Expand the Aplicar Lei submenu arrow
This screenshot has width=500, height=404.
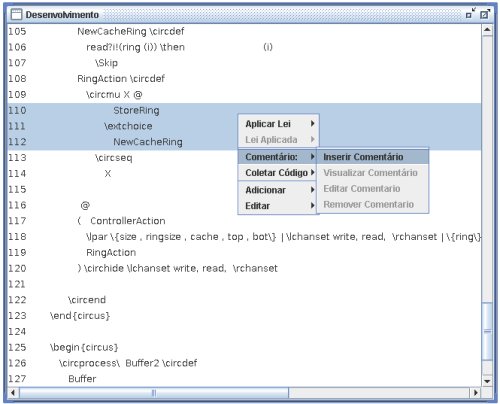[x=312, y=124]
